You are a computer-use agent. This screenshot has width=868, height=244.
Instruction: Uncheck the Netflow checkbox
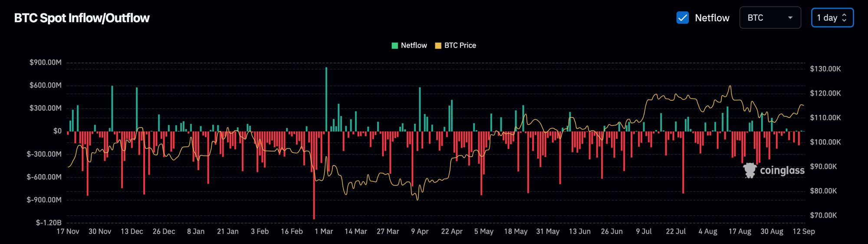(x=682, y=18)
